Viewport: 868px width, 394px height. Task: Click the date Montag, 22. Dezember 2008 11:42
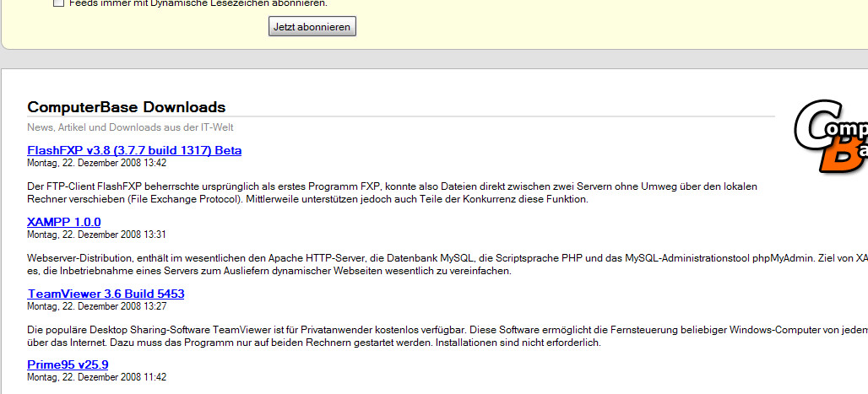pyautogui.click(x=96, y=377)
